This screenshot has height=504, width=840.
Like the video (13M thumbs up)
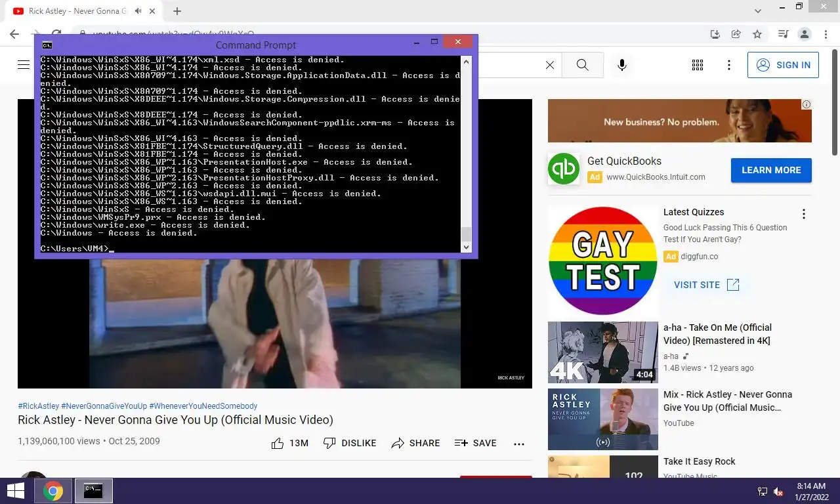289,443
